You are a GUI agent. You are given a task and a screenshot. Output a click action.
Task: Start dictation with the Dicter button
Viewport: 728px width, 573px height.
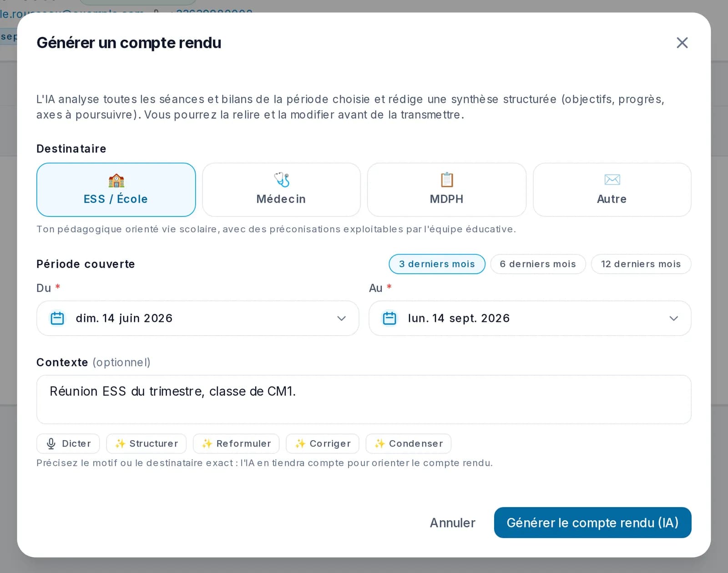(68, 444)
